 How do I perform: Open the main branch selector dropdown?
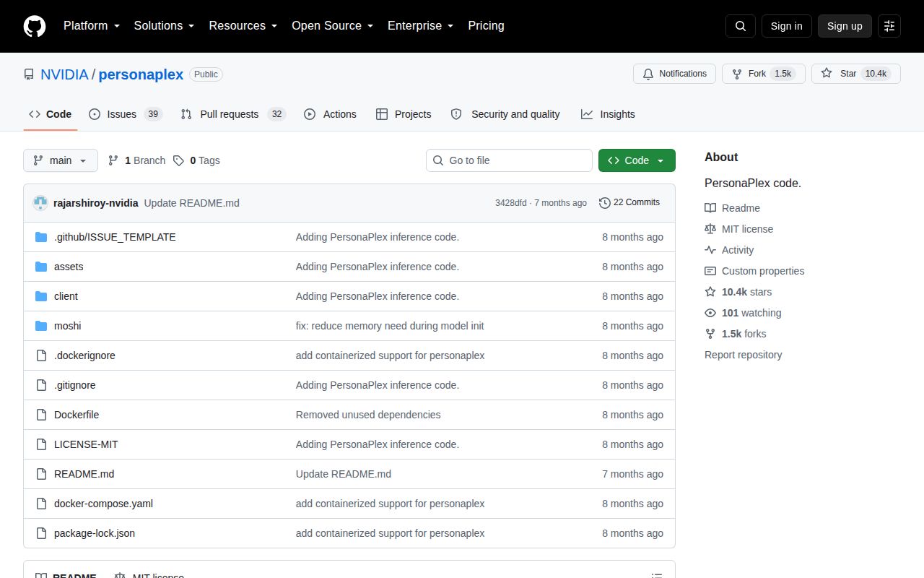(x=61, y=160)
